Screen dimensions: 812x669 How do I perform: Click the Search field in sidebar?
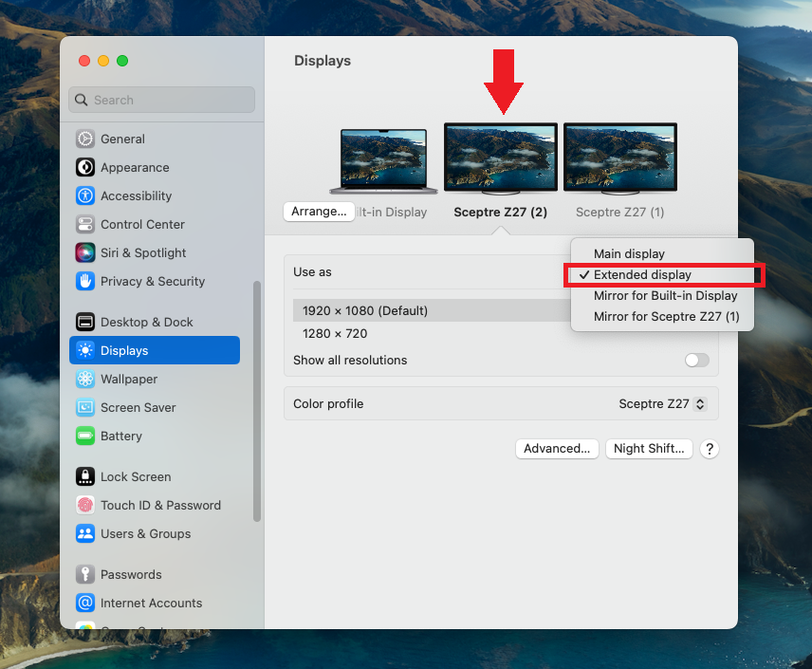click(162, 100)
